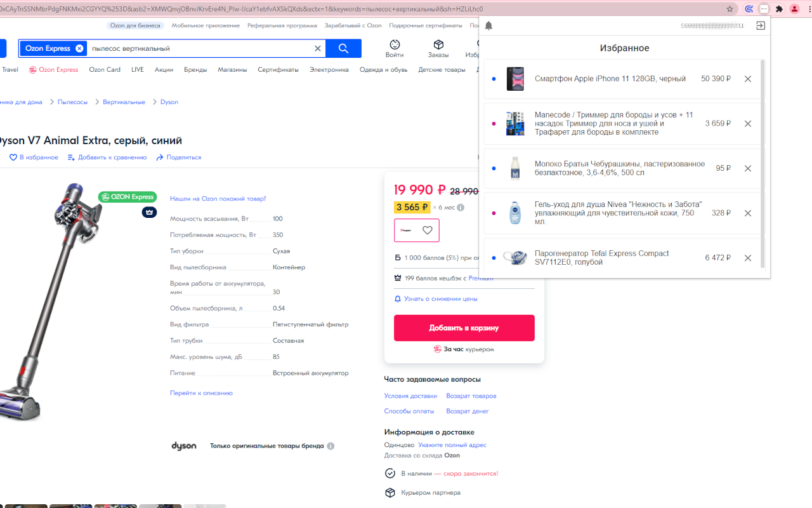Remove iPhone 11 from favorites list
This screenshot has width=812, height=508.
748,79
